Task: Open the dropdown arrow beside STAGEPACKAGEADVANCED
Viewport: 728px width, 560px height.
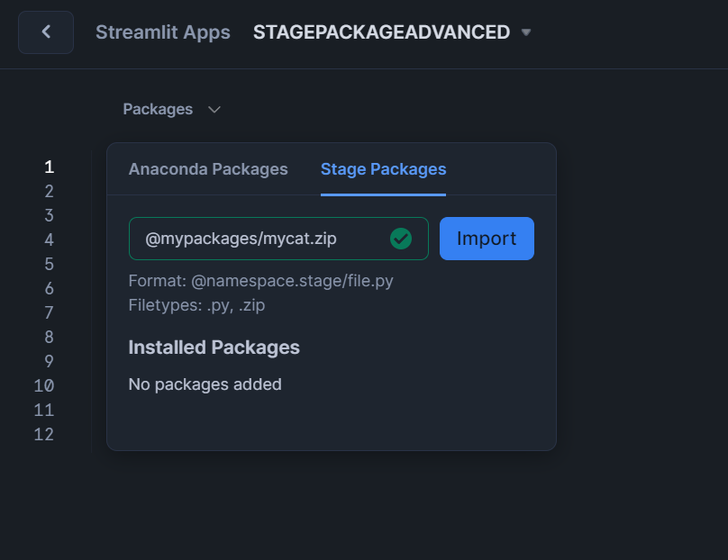Action: coord(527,32)
